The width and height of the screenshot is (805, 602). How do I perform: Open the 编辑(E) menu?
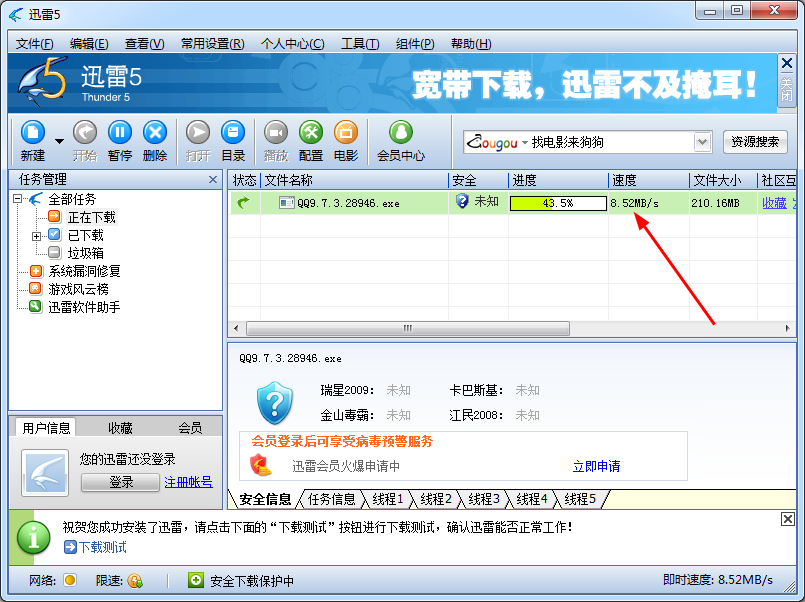point(89,44)
